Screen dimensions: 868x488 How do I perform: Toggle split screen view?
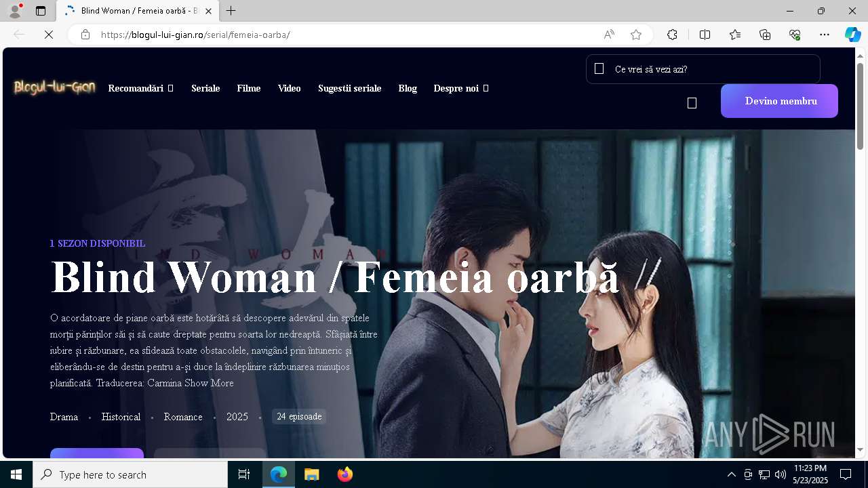pyautogui.click(x=705, y=35)
